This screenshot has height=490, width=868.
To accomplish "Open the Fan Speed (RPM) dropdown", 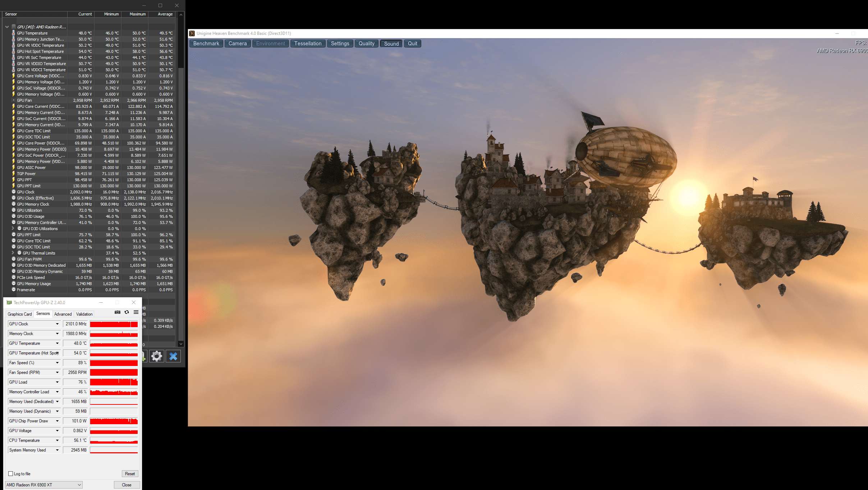I will coord(57,372).
